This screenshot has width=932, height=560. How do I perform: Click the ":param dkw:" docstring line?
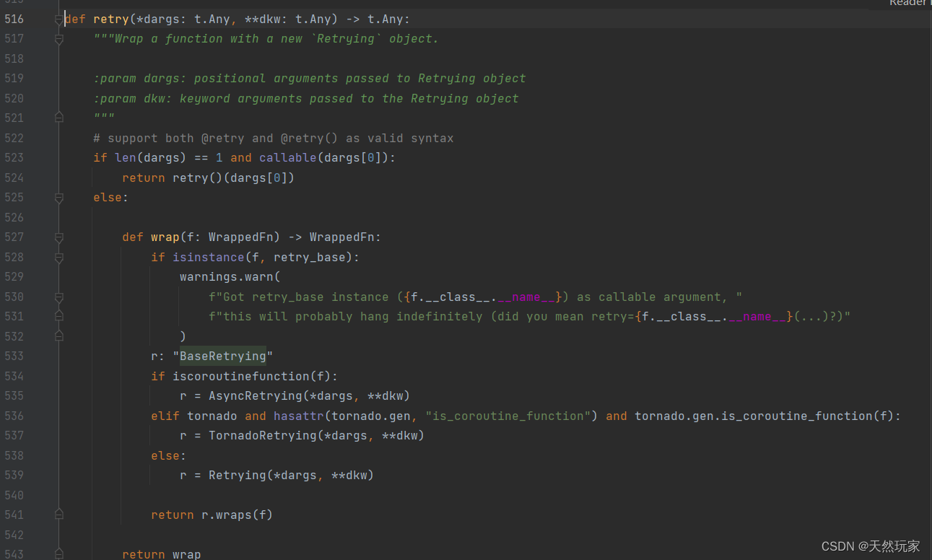[x=306, y=99]
